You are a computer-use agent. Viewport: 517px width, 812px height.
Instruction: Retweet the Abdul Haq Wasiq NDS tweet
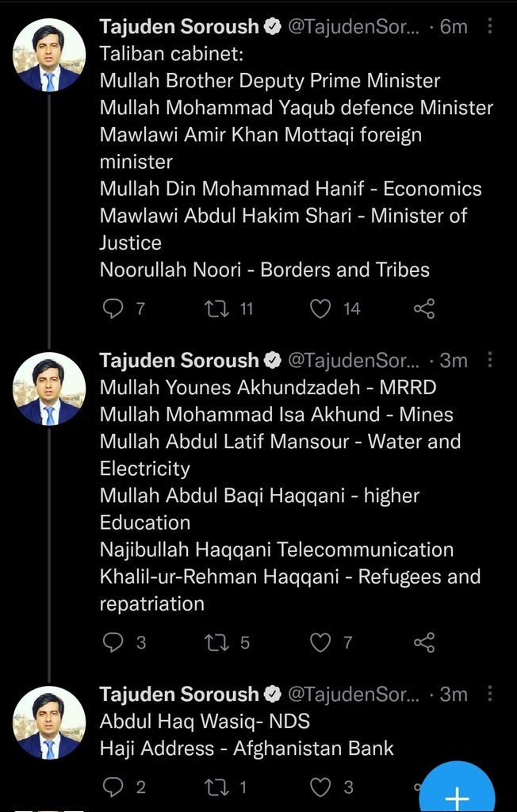pyautogui.click(x=216, y=787)
